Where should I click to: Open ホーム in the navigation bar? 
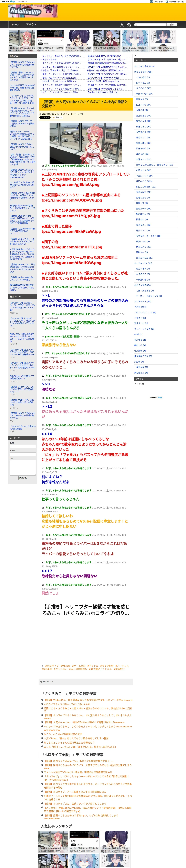pyautogui.click(x=15, y=25)
